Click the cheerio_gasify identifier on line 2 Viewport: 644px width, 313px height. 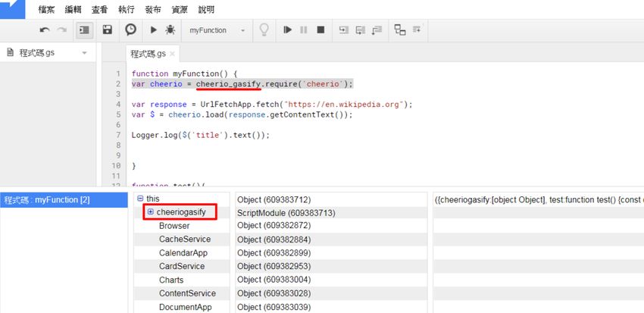pos(228,84)
